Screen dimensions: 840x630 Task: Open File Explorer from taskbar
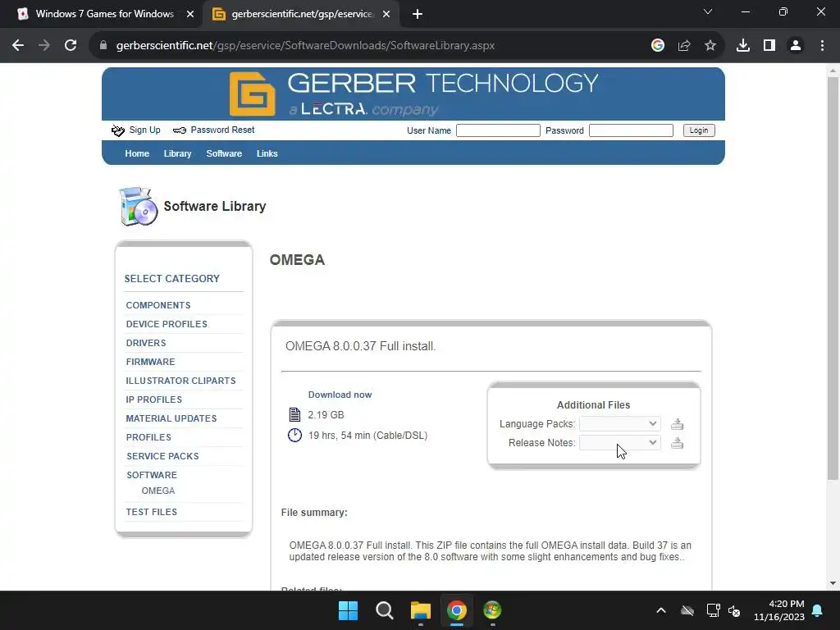[x=421, y=610]
